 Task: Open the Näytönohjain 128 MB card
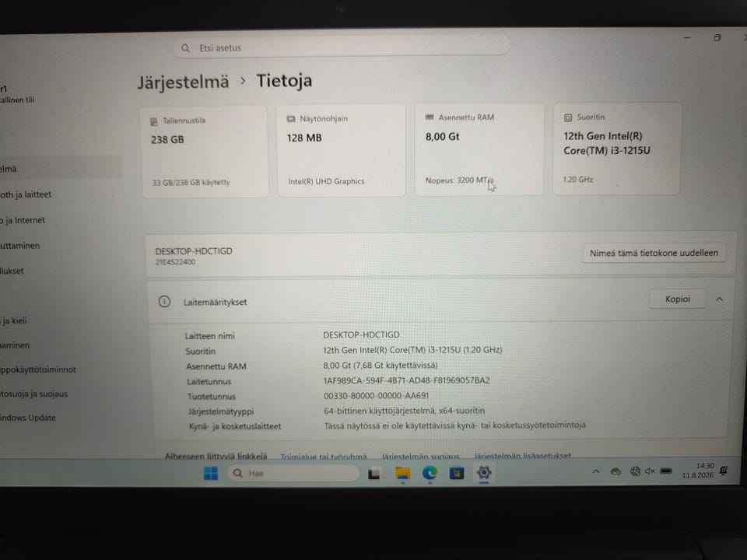click(x=341, y=150)
